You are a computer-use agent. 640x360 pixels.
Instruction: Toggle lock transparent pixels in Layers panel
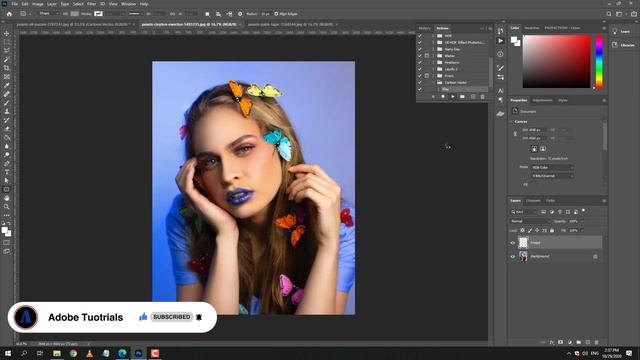tap(522, 231)
